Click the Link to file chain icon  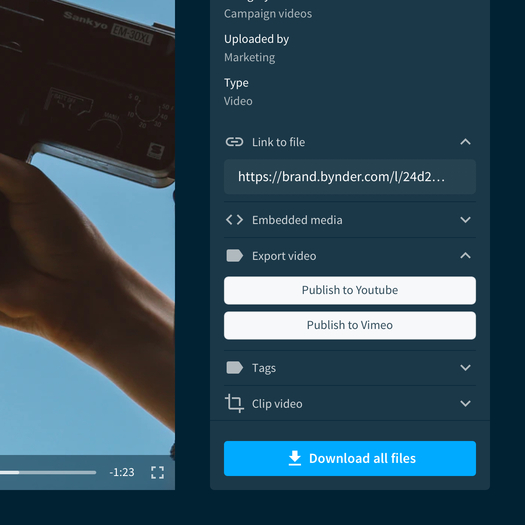(x=234, y=142)
